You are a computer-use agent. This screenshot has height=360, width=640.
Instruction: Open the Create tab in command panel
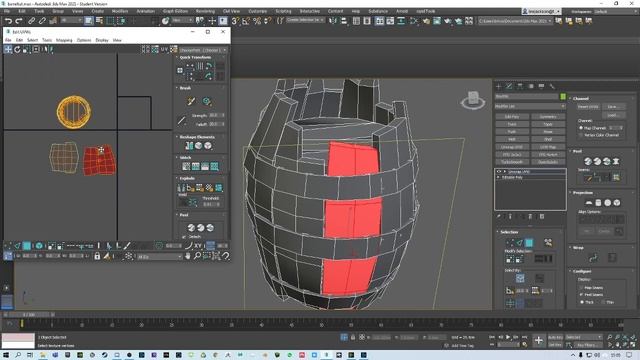(x=498, y=87)
